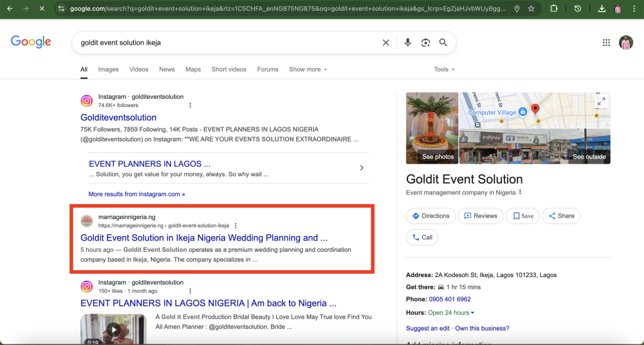Go back with browser back arrow
644x345 pixels.
10,8
